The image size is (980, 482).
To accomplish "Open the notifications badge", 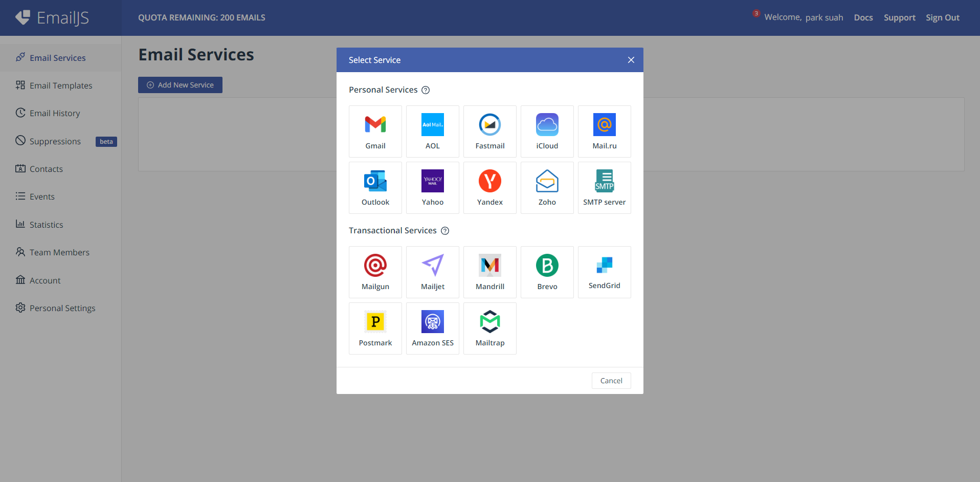I will (756, 13).
